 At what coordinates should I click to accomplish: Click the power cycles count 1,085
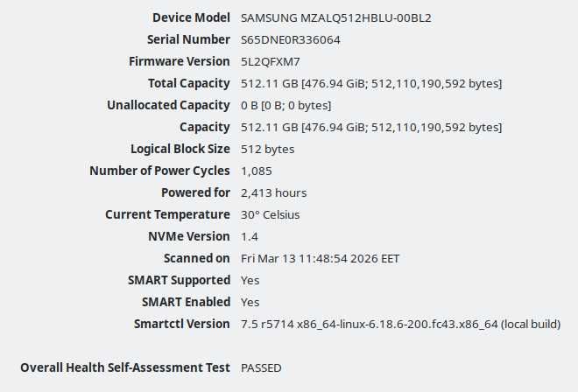coord(256,171)
